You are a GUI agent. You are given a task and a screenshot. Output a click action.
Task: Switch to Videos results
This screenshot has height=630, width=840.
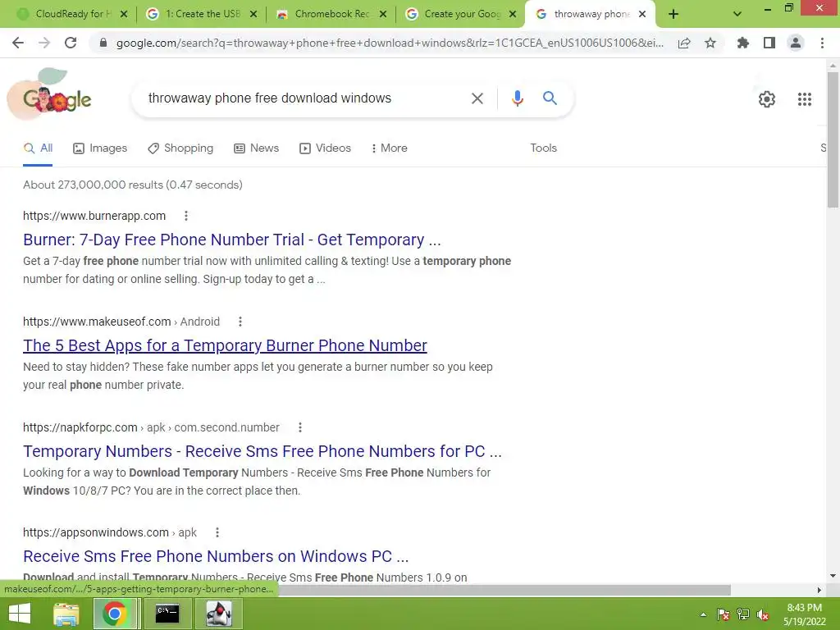coord(325,148)
